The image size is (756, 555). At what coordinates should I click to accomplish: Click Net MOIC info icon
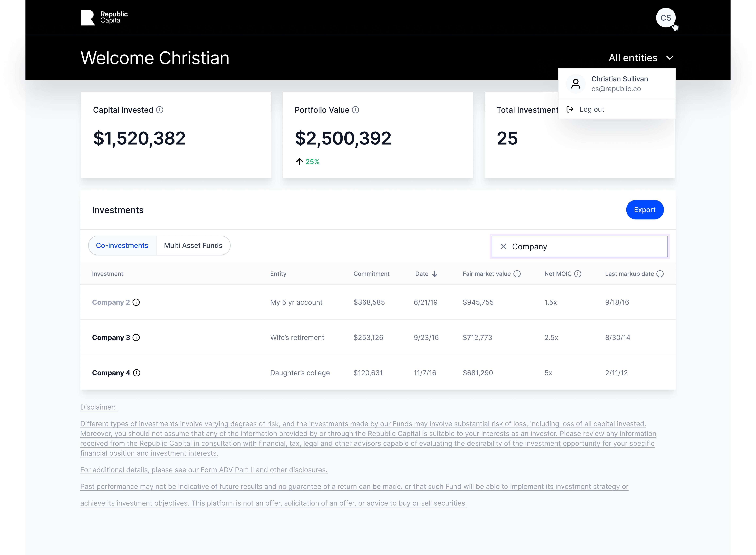[x=578, y=274]
